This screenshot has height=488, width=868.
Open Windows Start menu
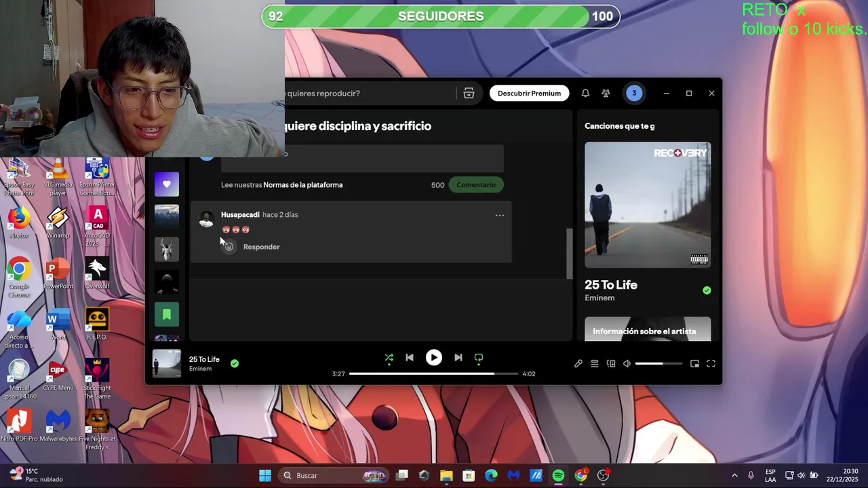click(265, 476)
